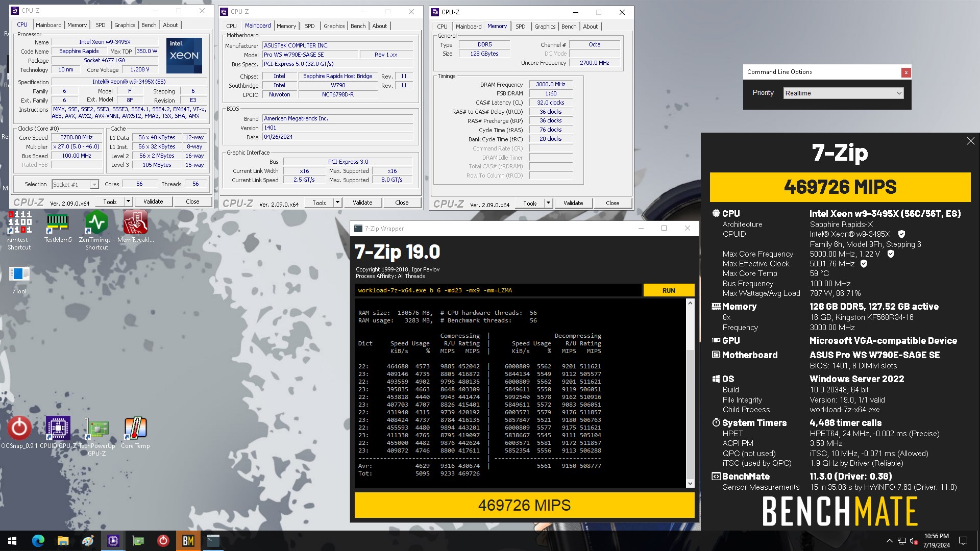Image resolution: width=980 pixels, height=551 pixels.
Task: Switch to CPU-Z taskbar button
Action: coord(113,541)
